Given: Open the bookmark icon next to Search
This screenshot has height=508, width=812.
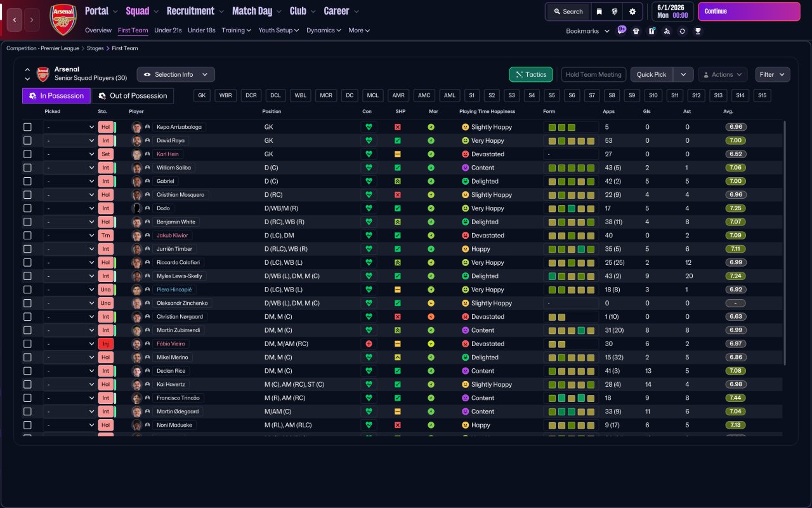Looking at the screenshot, I should pos(599,11).
